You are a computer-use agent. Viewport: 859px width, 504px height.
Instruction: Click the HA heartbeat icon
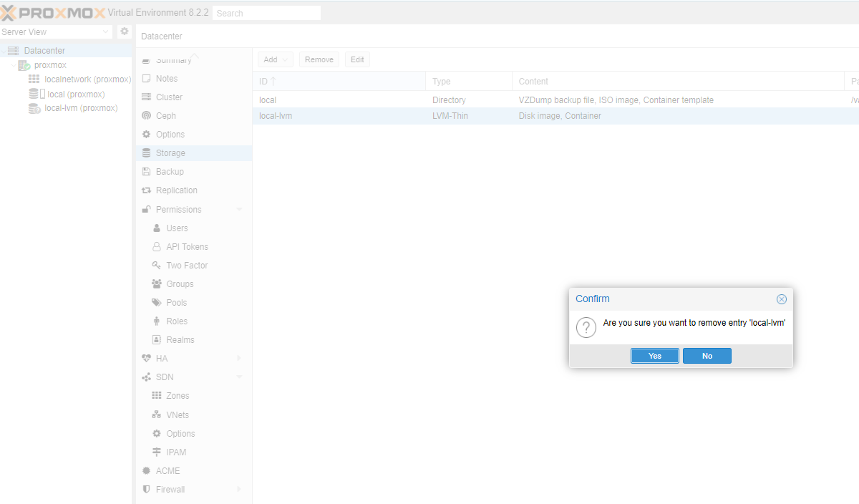pyautogui.click(x=147, y=359)
